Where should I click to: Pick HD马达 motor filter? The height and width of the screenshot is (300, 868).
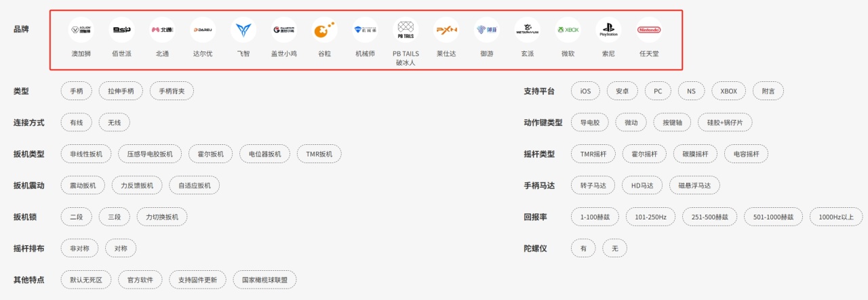pos(642,186)
